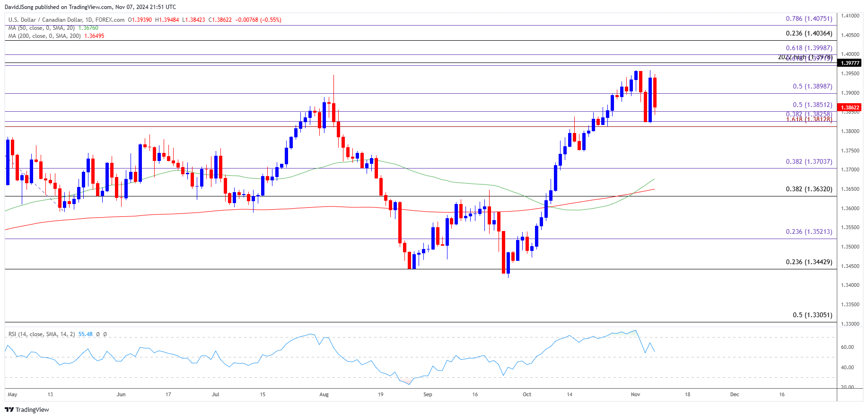This screenshot has height=418, width=868.
Task: Click the second null symbol beside RSI value
Action: click(105, 334)
